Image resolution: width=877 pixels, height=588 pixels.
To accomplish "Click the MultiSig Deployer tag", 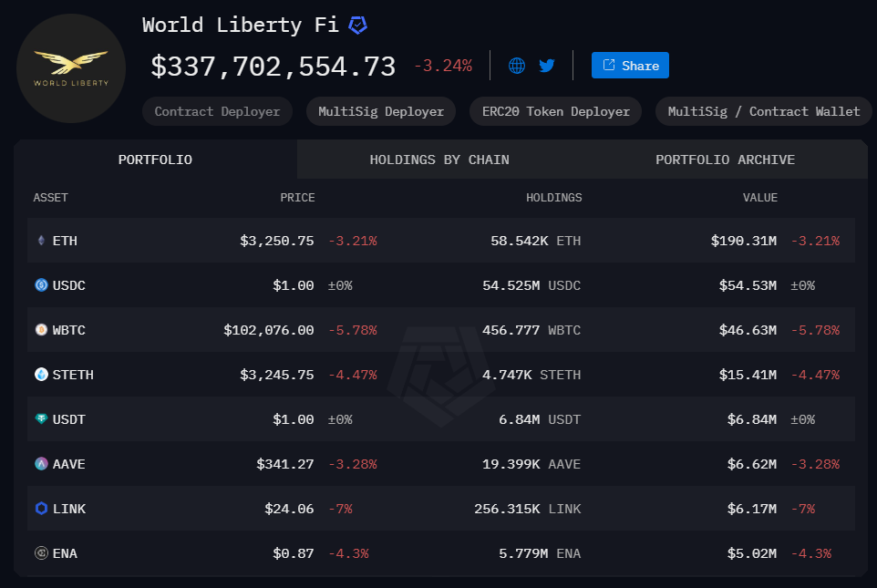I will pos(380,110).
